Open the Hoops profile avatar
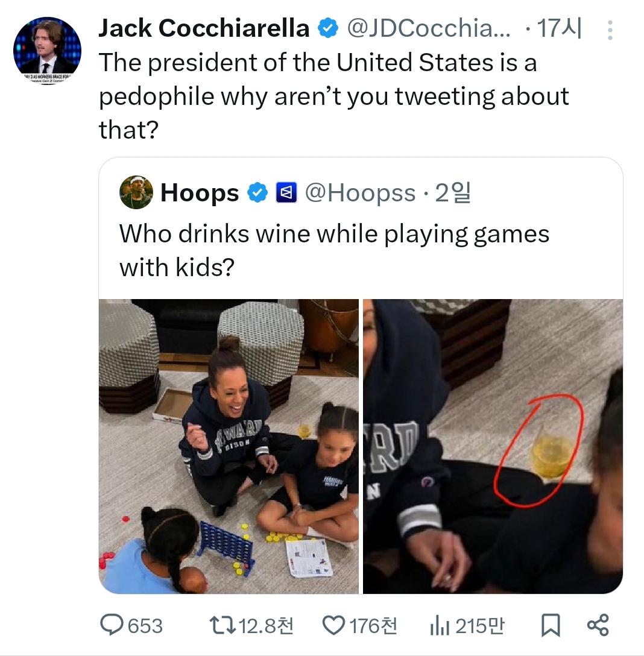644x656 pixels. [x=136, y=193]
